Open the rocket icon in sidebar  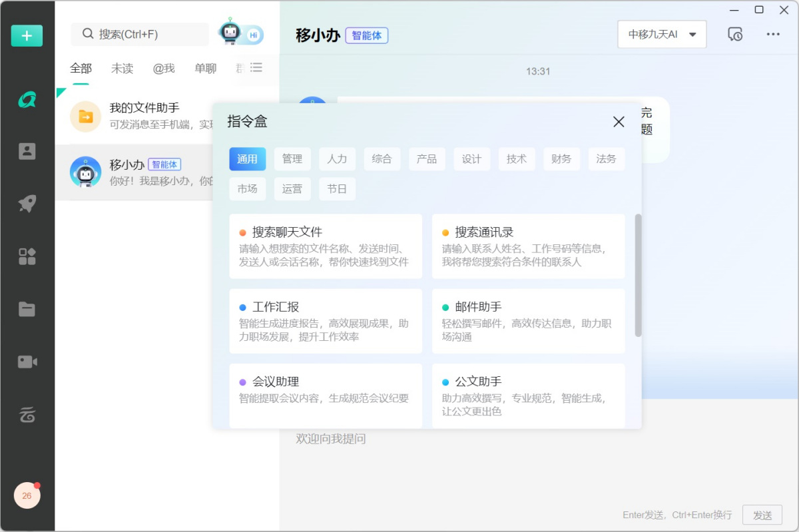coord(27,204)
